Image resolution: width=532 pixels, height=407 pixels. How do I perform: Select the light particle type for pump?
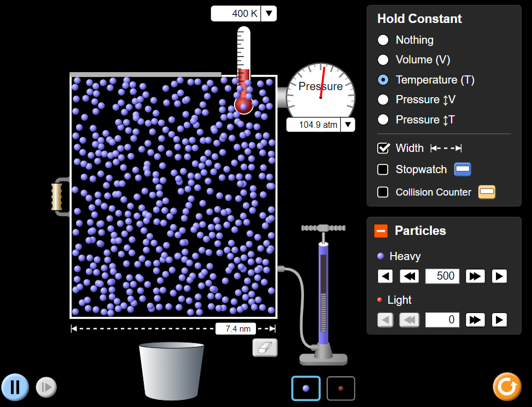(341, 388)
